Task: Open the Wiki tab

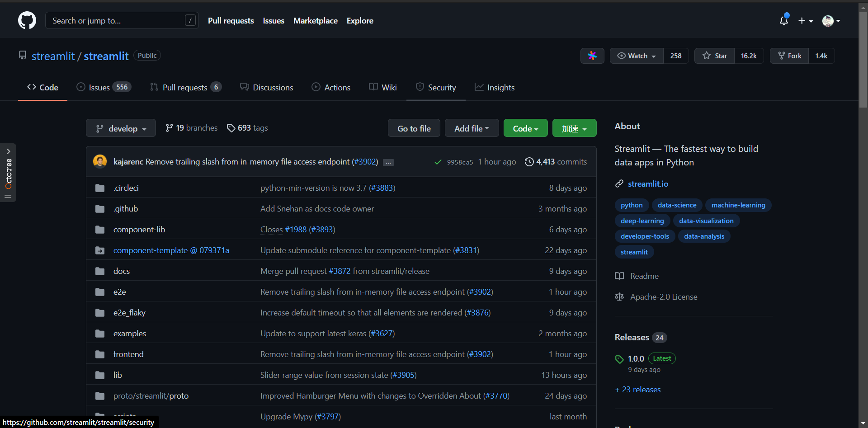Action: [x=383, y=87]
